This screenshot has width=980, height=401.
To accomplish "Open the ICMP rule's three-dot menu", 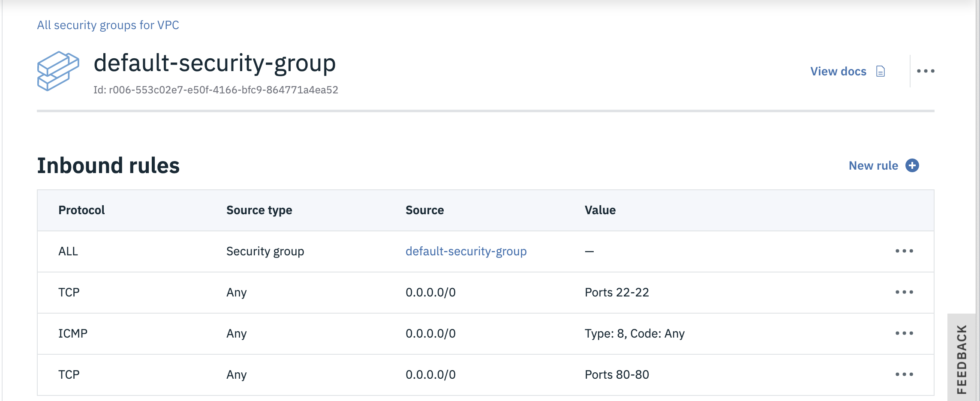I will pos(904,333).
